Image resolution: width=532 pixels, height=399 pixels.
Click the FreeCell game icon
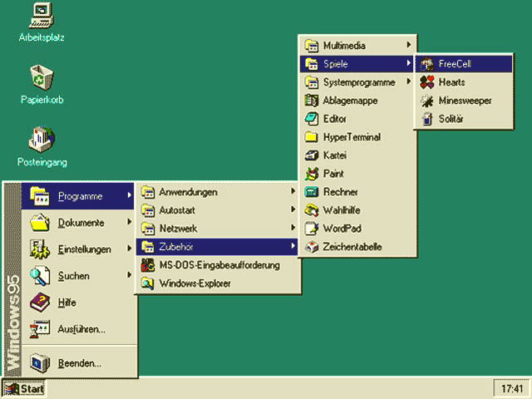click(426, 64)
